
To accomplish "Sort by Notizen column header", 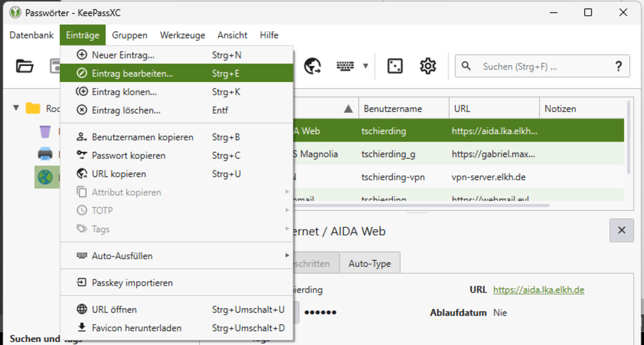I will click(582, 108).
